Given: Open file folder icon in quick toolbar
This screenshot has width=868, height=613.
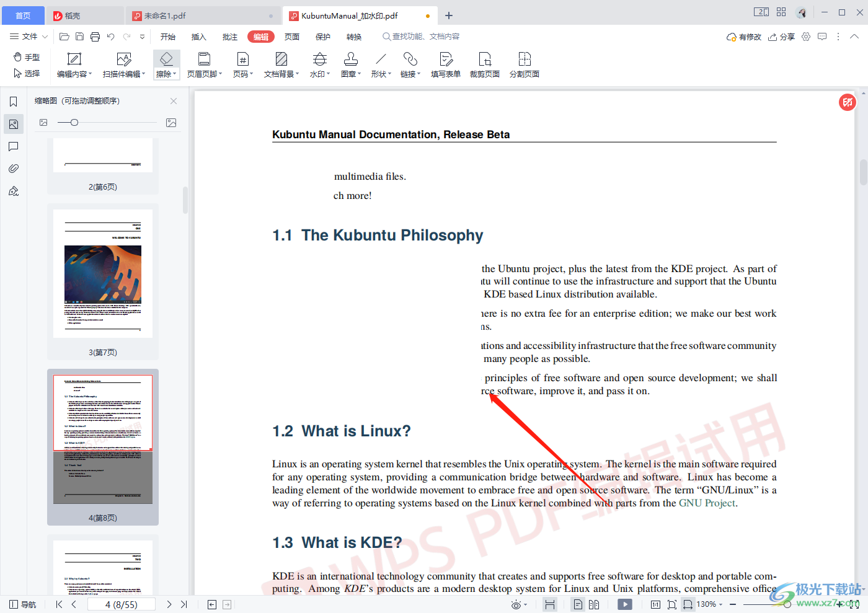Looking at the screenshot, I should pyautogui.click(x=64, y=37).
